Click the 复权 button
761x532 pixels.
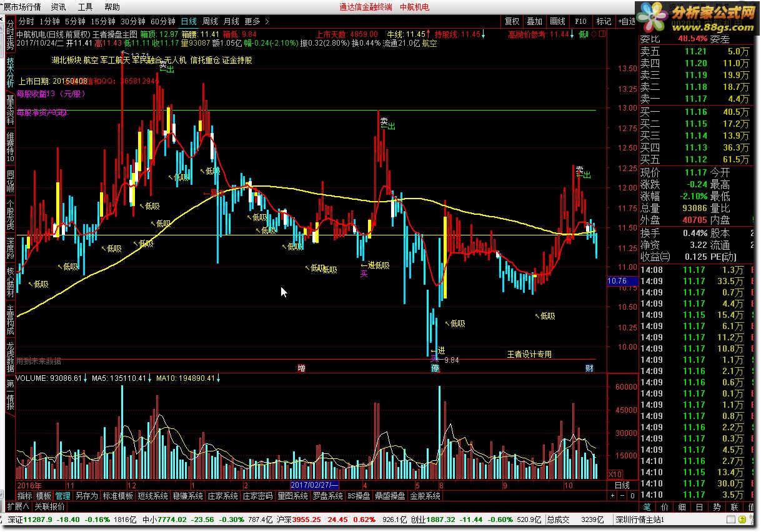[x=512, y=21]
